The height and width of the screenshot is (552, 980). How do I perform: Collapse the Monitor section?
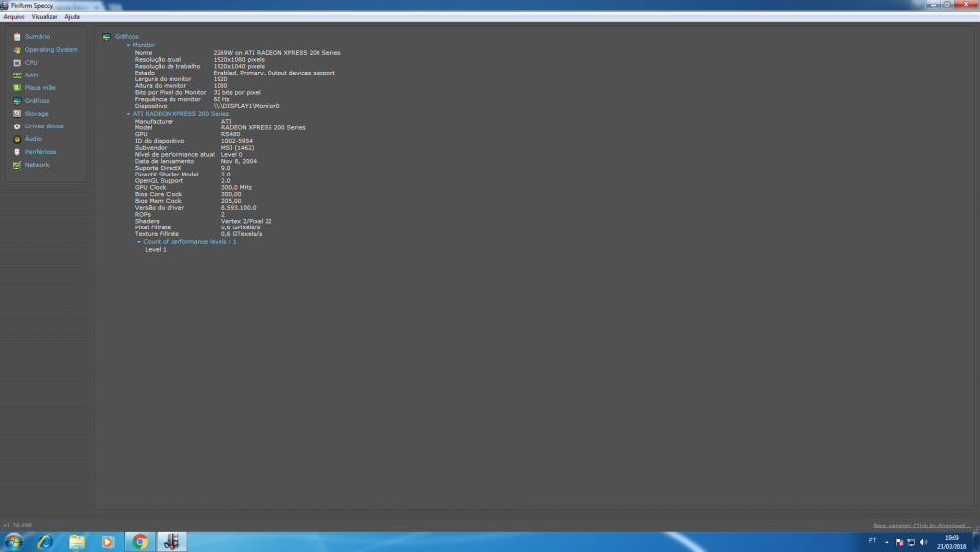pyautogui.click(x=128, y=45)
